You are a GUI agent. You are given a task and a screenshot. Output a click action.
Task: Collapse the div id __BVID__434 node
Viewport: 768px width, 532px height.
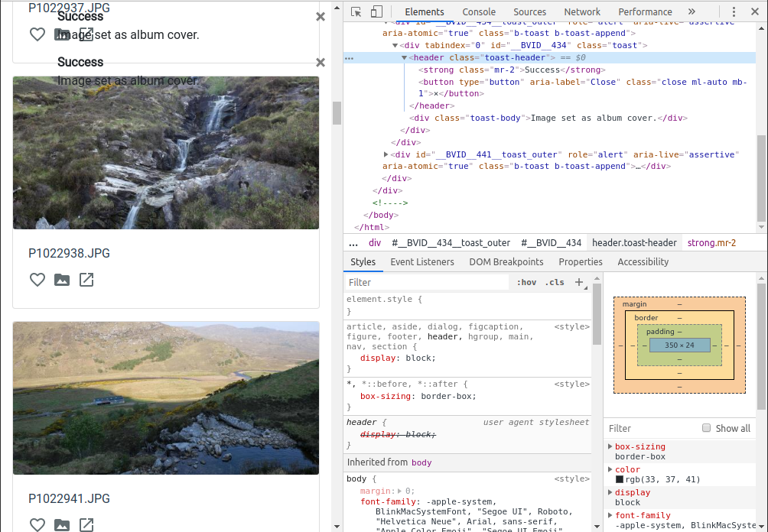pos(395,46)
